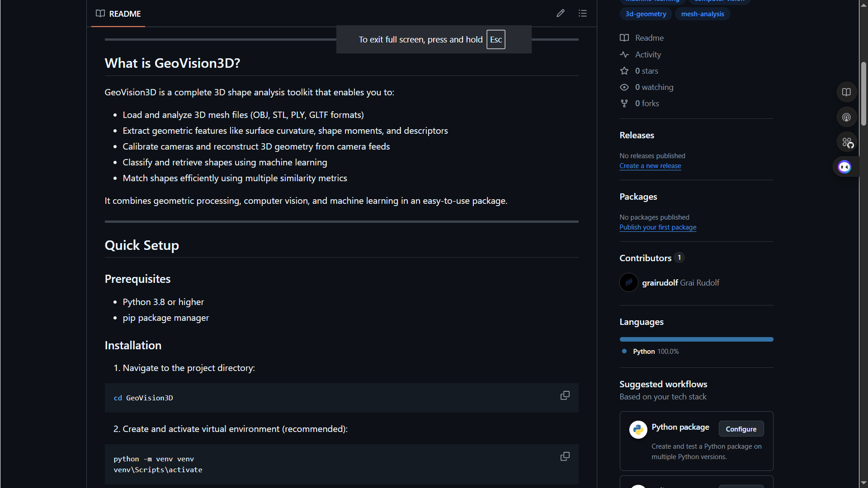Viewport: 868px width, 488px height.
Task: Click the Readme book icon in sidebar
Action: 624,38
